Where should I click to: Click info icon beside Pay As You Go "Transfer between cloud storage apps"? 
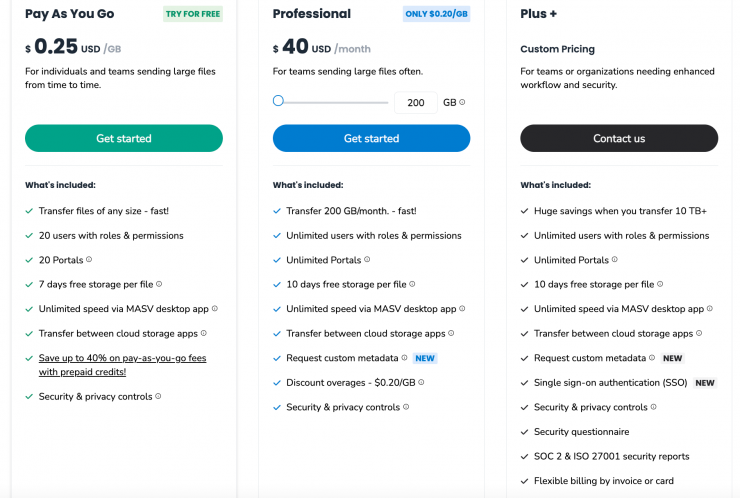click(204, 334)
